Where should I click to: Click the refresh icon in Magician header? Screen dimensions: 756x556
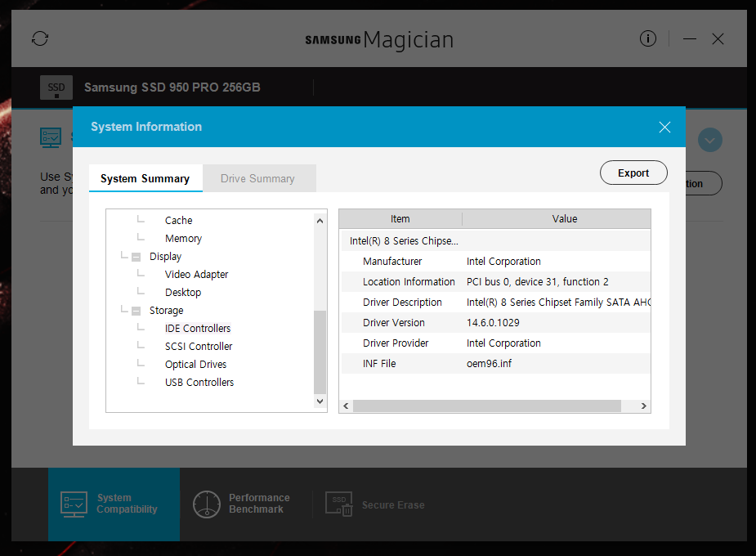point(40,38)
